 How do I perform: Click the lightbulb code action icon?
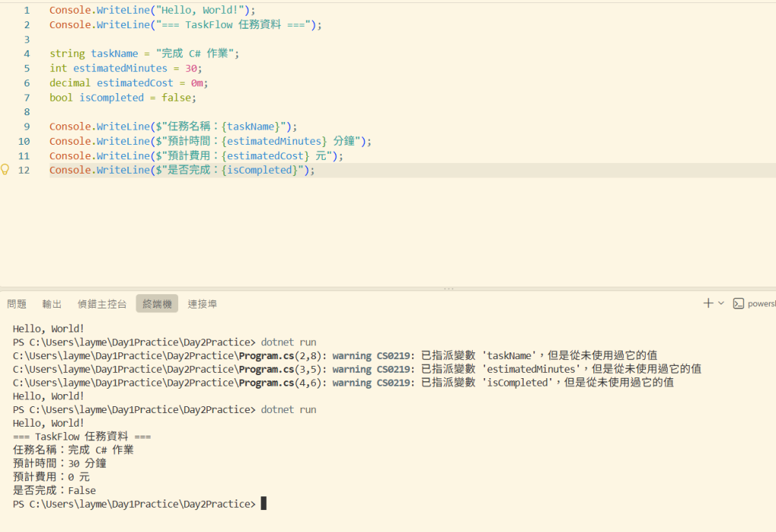5,170
